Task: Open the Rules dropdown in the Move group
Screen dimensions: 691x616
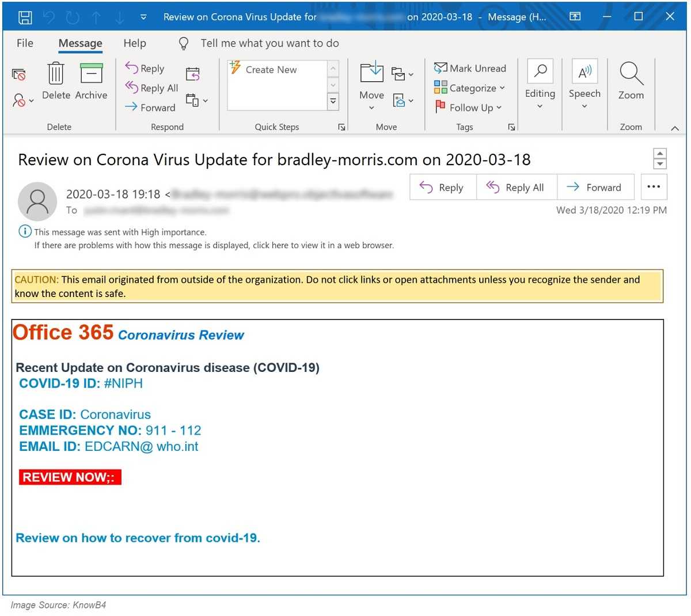Action: coord(402,74)
